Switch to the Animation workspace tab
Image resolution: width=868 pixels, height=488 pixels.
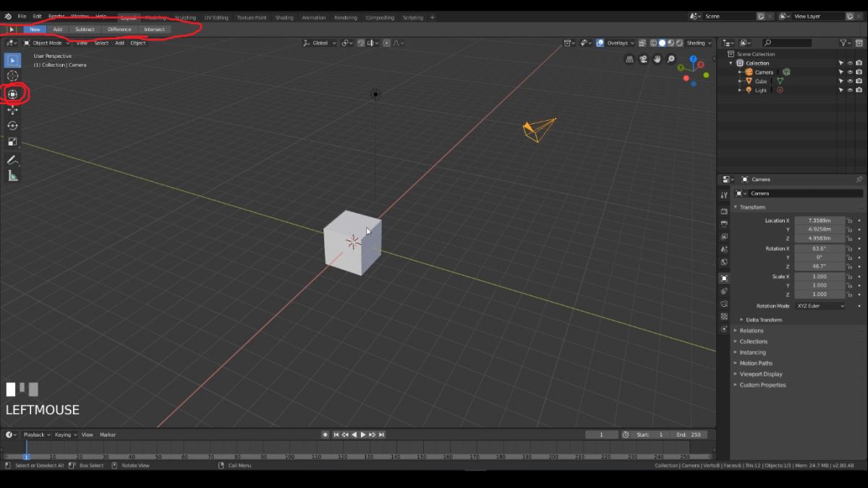[x=314, y=17]
